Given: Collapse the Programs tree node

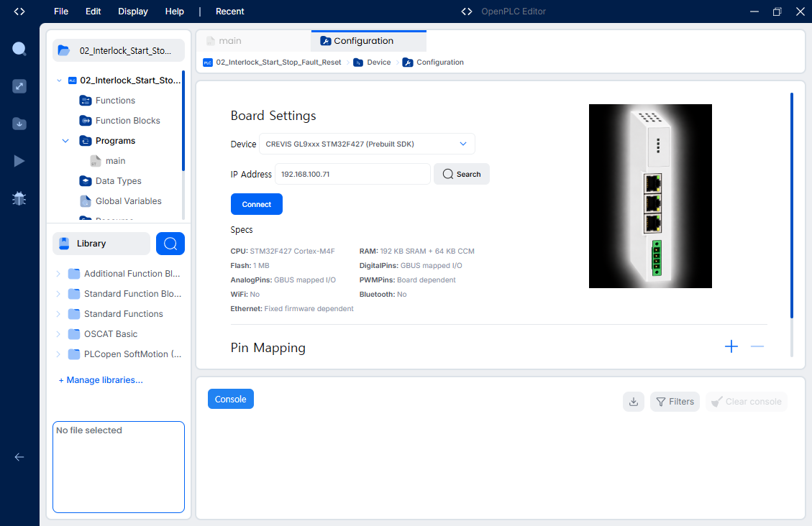Looking at the screenshot, I should coord(65,141).
